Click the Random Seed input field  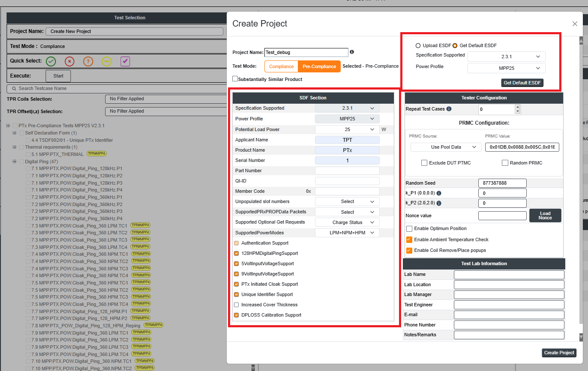pos(502,183)
